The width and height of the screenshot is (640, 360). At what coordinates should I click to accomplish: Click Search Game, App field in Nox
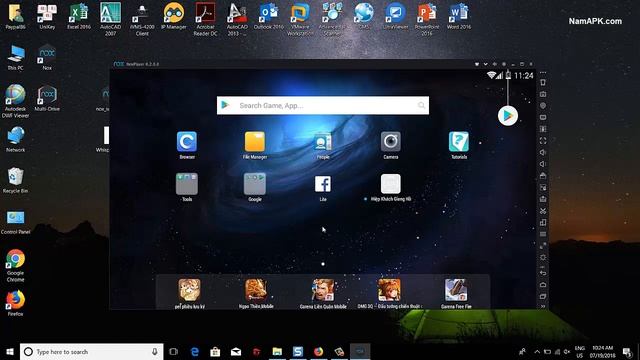[x=323, y=105]
